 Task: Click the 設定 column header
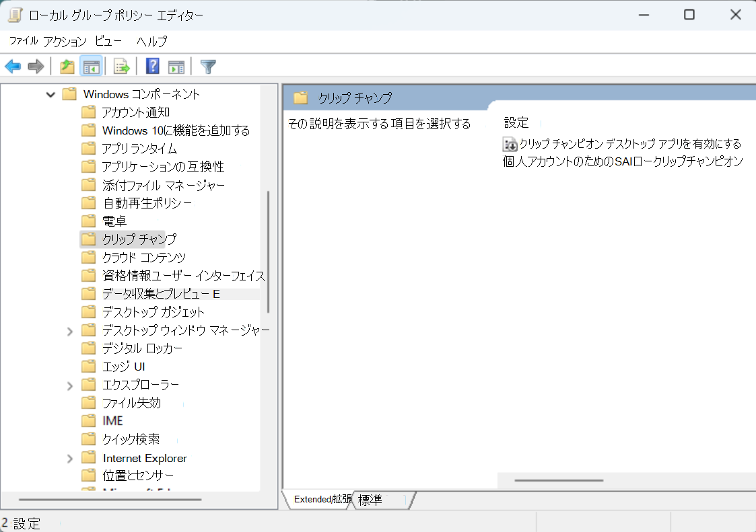(x=516, y=123)
